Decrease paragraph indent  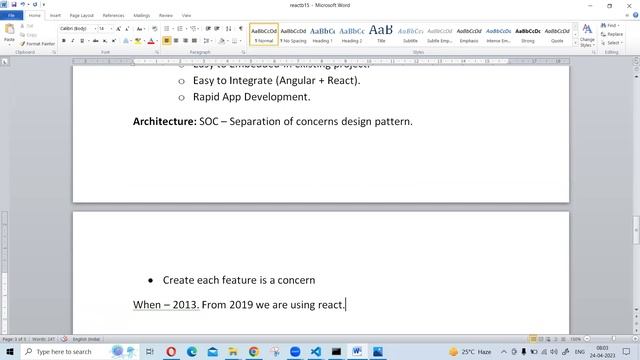click(208, 29)
